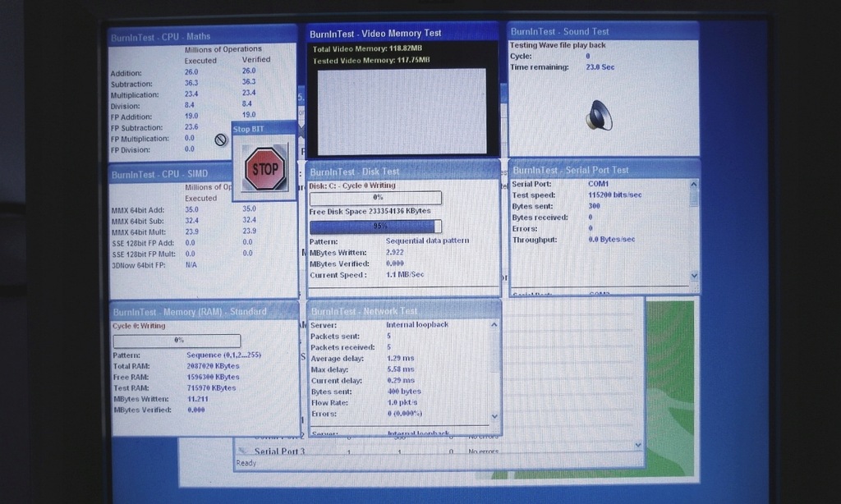The height and width of the screenshot is (504, 841).
Task: Select the Stop BIT title bar
Action: pyautogui.click(x=264, y=129)
